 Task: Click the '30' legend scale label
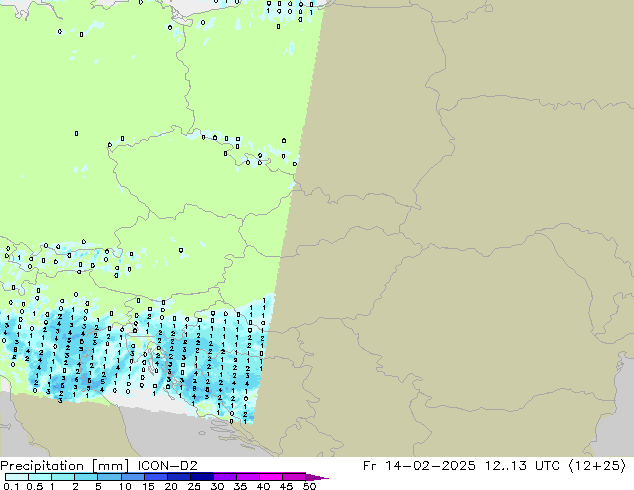(x=217, y=486)
